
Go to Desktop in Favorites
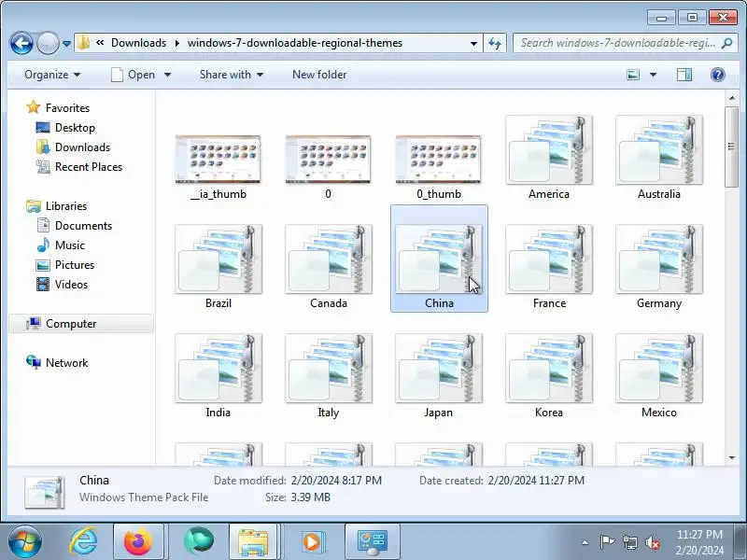[65, 128]
